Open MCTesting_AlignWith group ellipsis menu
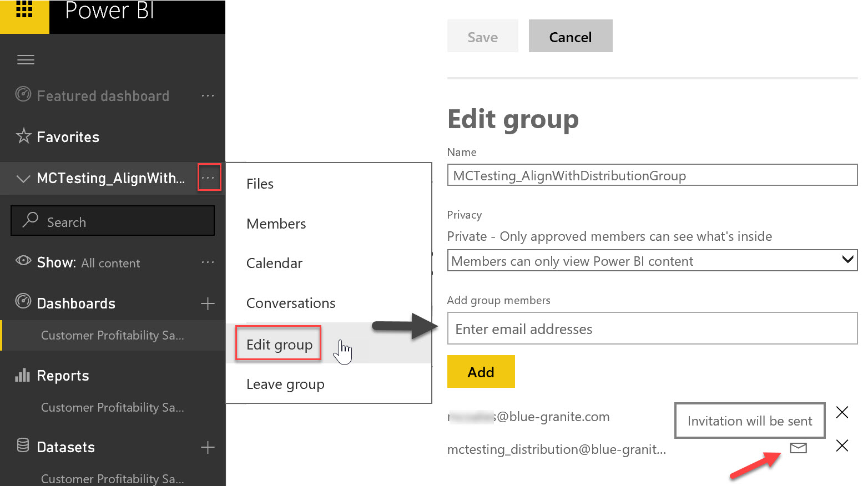868x486 pixels. (209, 178)
